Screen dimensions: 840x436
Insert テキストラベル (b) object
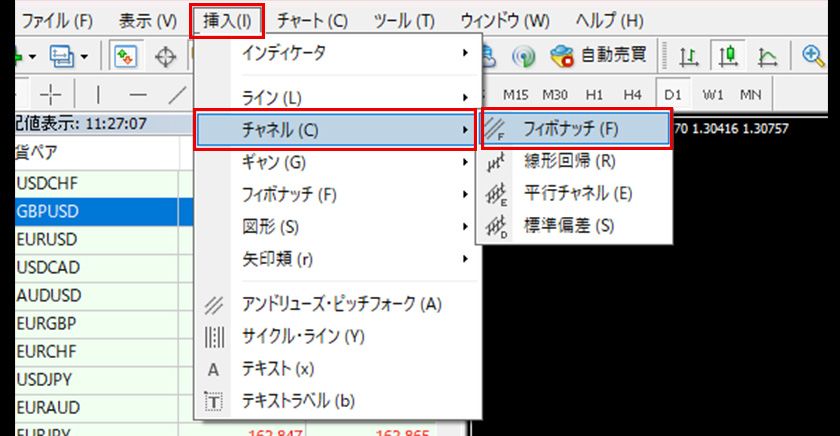point(338,401)
